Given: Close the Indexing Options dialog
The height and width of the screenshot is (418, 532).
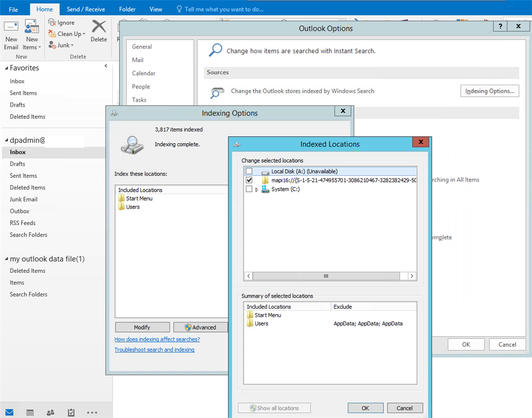Looking at the screenshot, I should [x=343, y=111].
